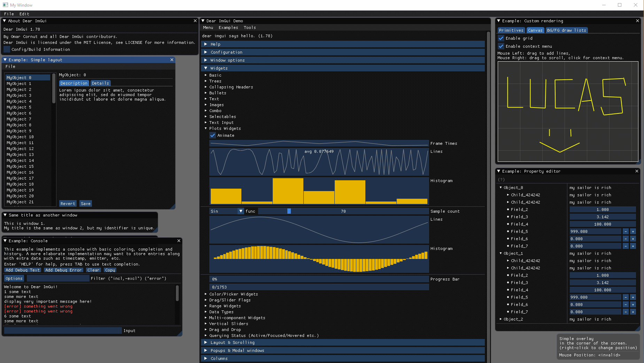Image resolution: width=644 pixels, height=363 pixels.
Task: Check the Config/Build Information checkbox
Action: (7, 49)
